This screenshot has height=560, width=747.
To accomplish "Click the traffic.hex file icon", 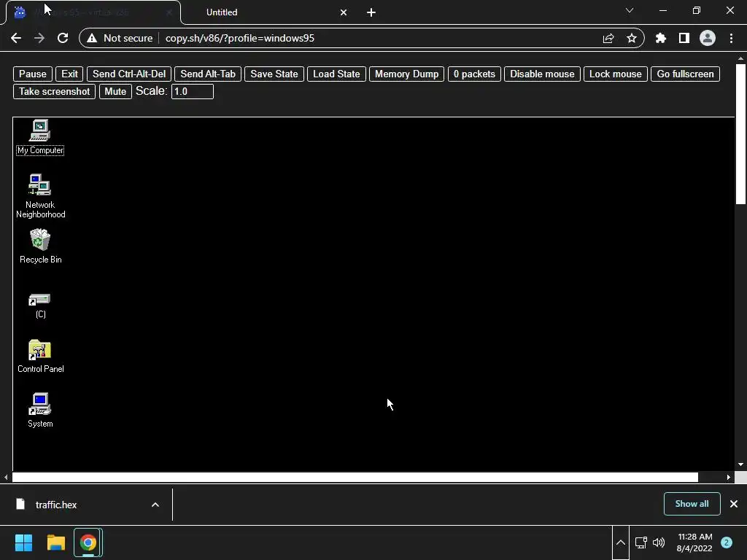I will coord(20,505).
